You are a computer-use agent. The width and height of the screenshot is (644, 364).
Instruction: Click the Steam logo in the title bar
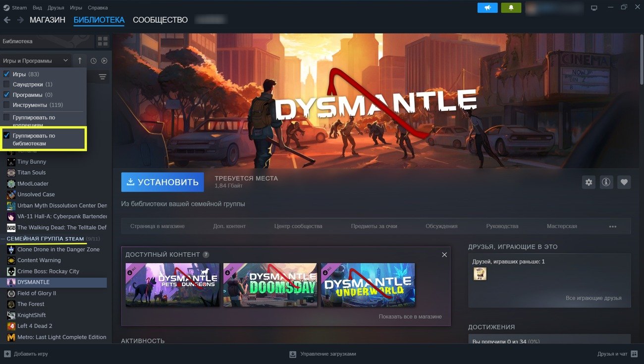6,7
